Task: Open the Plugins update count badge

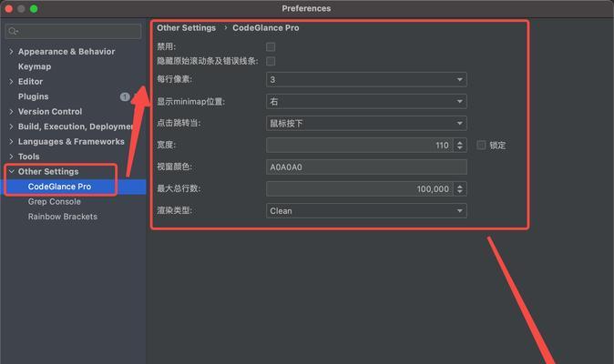Action: tap(125, 96)
